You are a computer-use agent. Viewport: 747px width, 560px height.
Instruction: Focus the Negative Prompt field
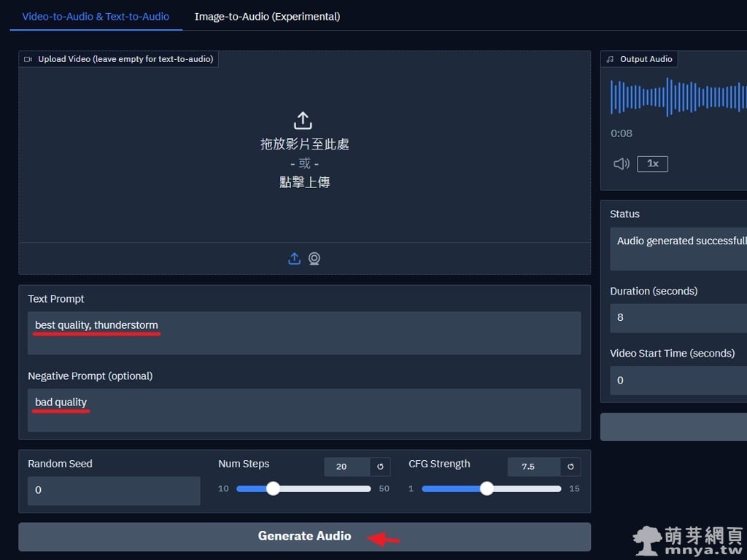(x=304, y=410)
